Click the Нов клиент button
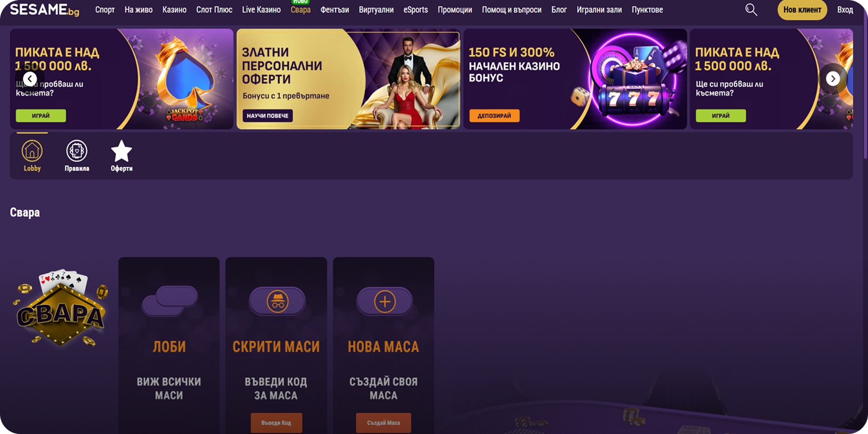The width and height of the screenshot is (868, 434). [x=802, y=10]
